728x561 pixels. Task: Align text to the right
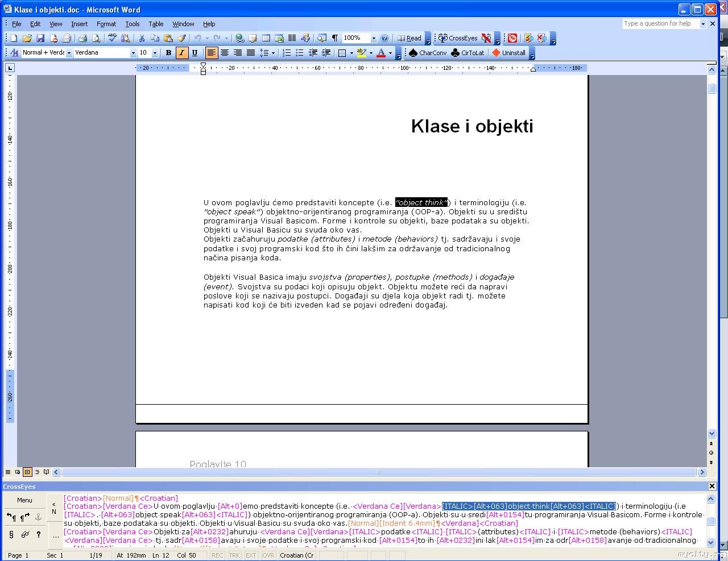coord(238,53)
